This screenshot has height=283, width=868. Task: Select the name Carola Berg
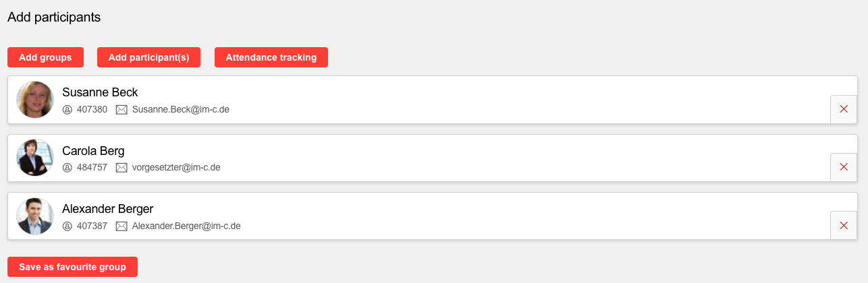click(93, 151)
